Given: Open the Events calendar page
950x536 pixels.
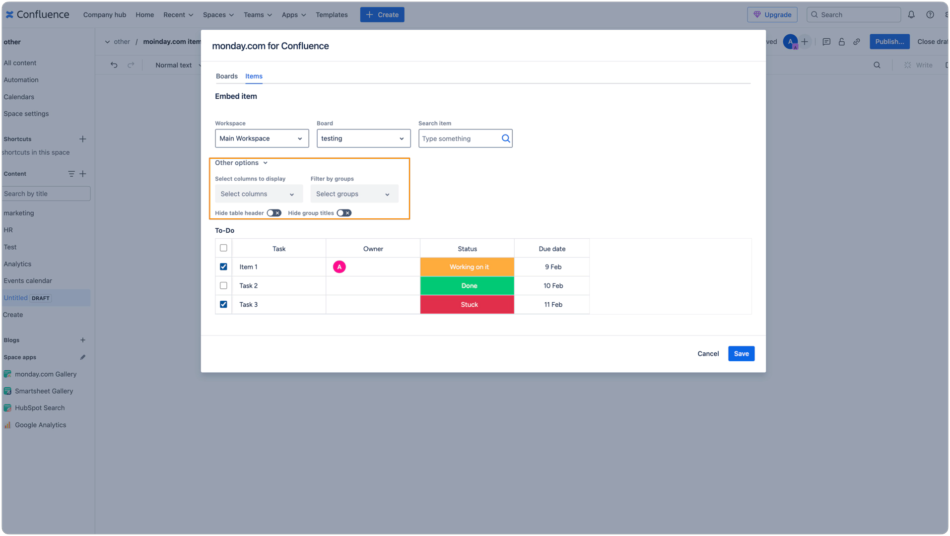Looking at the screenshot, I should tap(28, 281).
